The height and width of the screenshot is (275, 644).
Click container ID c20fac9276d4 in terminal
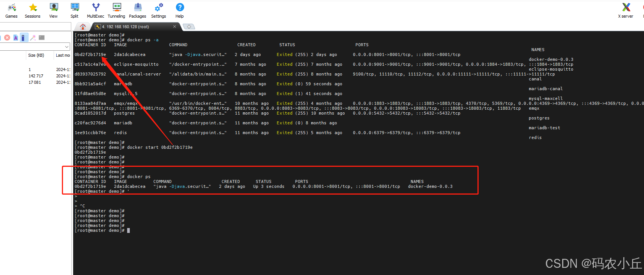90,123
